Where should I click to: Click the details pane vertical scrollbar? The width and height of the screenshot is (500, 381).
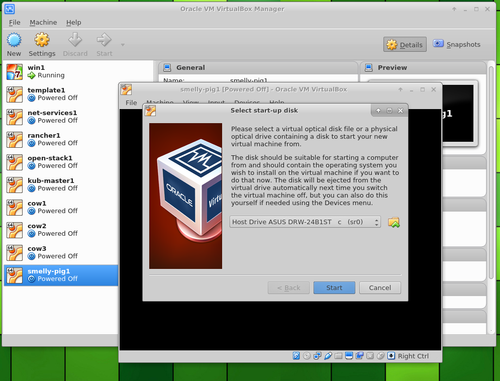coord(491,172)
